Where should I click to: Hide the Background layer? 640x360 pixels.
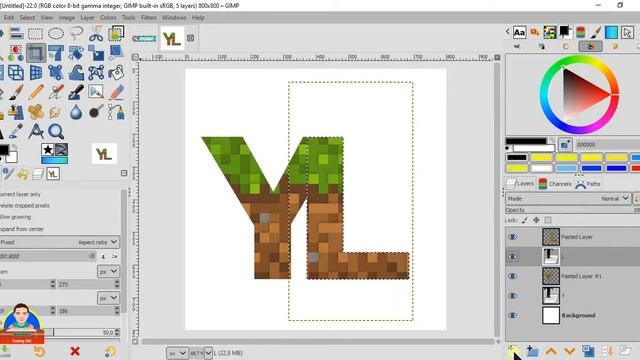(x=512, y=316)
